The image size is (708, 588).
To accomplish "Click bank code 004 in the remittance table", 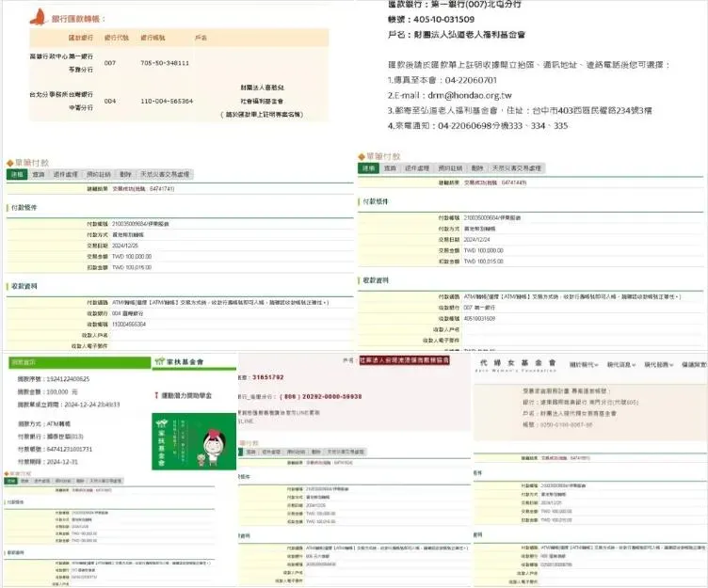I will [110, 101].
